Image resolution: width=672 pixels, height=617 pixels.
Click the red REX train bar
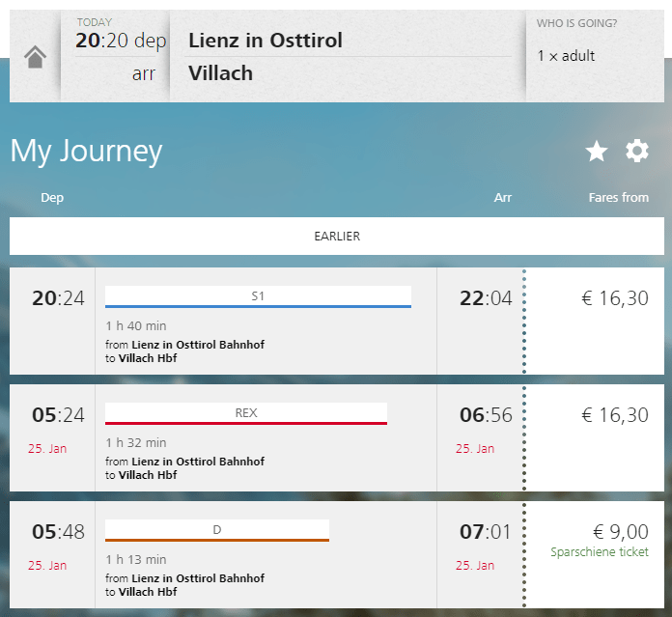246,414
